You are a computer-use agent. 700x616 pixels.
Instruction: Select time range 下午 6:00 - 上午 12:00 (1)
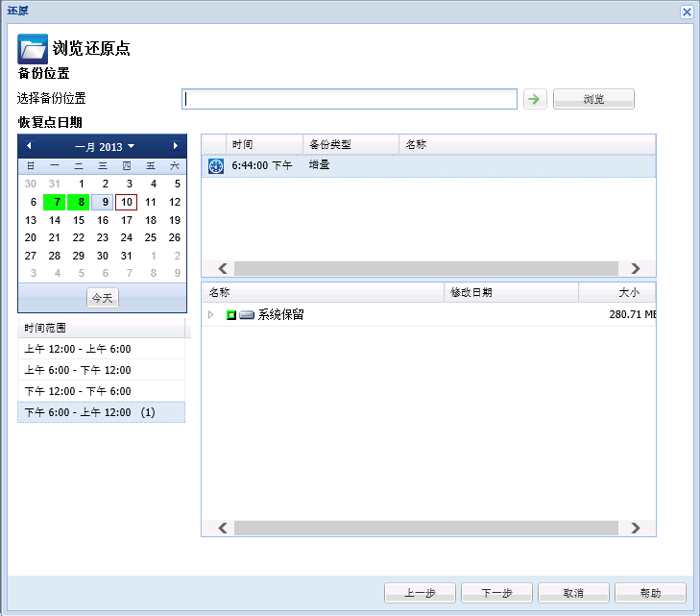[102, 412]
